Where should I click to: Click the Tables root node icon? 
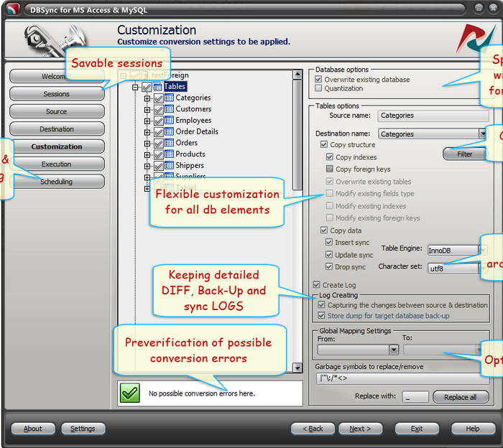coord(157,87)
